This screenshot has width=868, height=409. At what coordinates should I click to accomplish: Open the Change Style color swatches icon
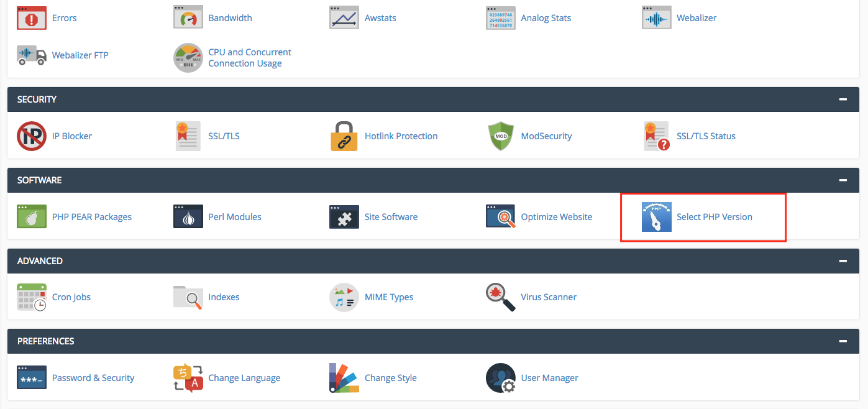344,378
